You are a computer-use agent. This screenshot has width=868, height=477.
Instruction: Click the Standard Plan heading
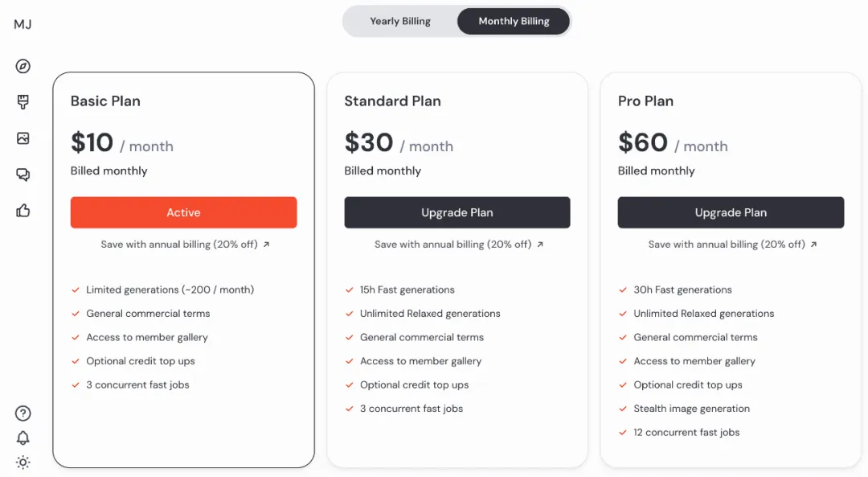point(392,101)
